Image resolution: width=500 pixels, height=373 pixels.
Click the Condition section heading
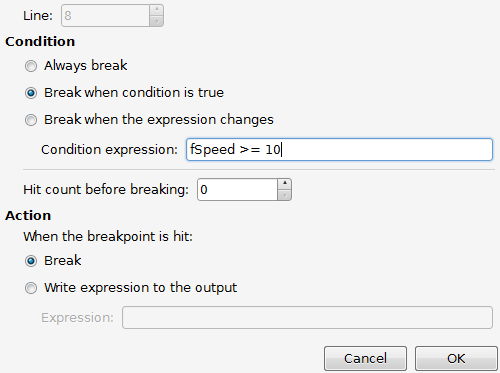[40, 42]
